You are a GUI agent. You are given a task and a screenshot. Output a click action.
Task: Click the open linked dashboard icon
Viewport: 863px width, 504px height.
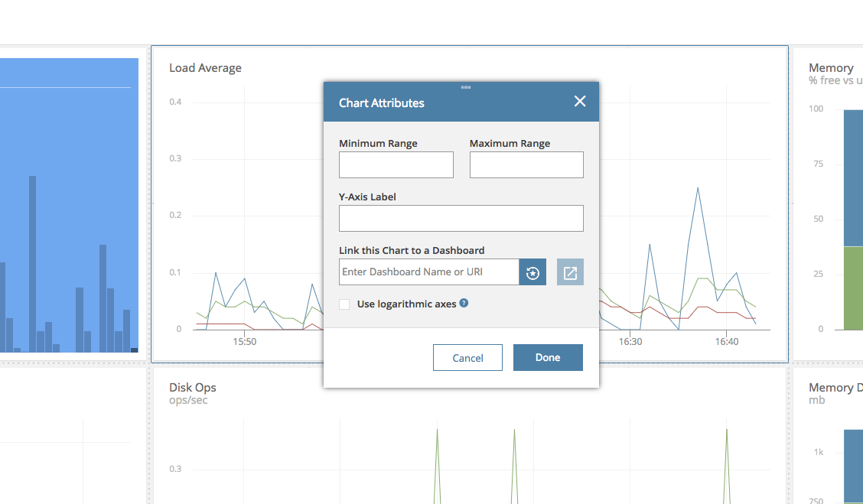(x=570, y=272)
